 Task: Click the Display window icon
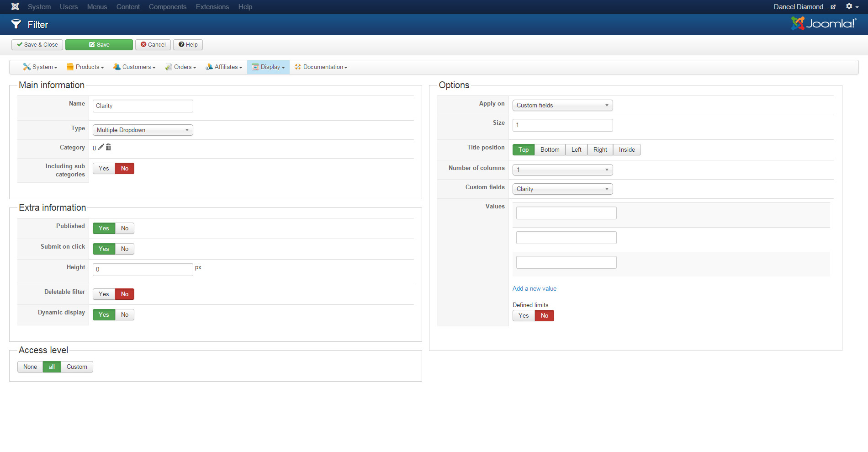point(255,67)
